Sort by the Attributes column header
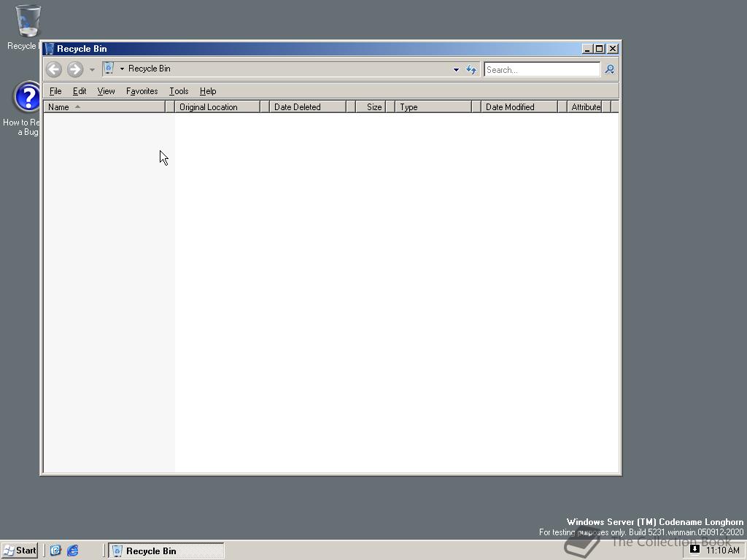747x560 pixels. [584, 106]
